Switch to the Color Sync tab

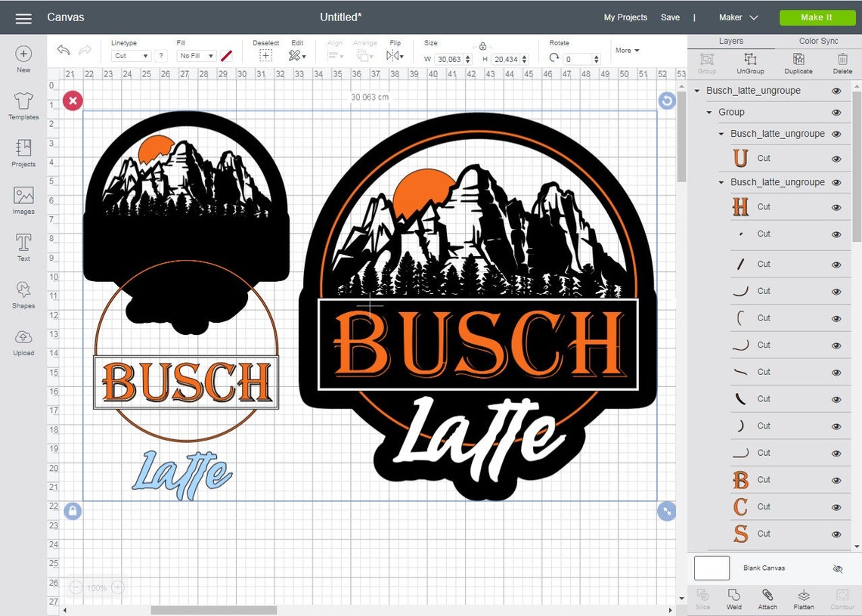(x=817, y=41)
